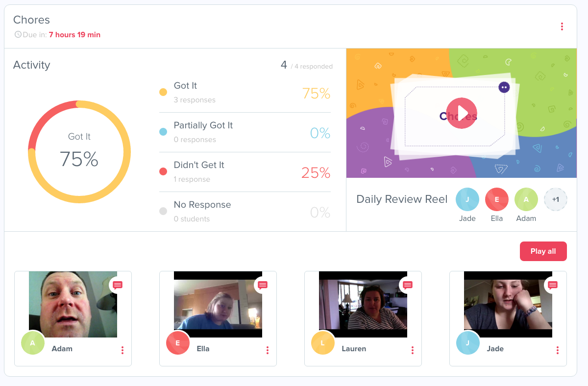
Task: Open Lauren's video response thumbnail
Action: click(x=363, y=304)
